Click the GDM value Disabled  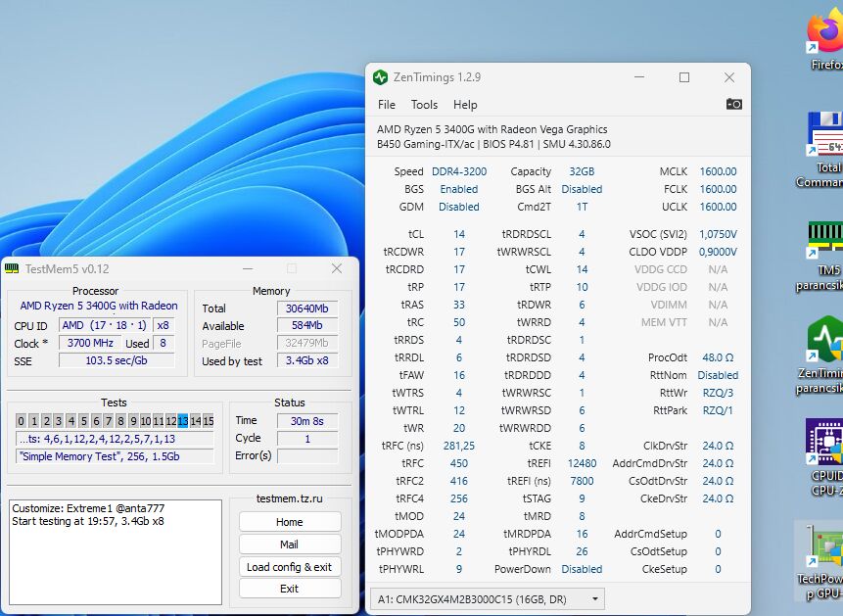coord(459,207)
